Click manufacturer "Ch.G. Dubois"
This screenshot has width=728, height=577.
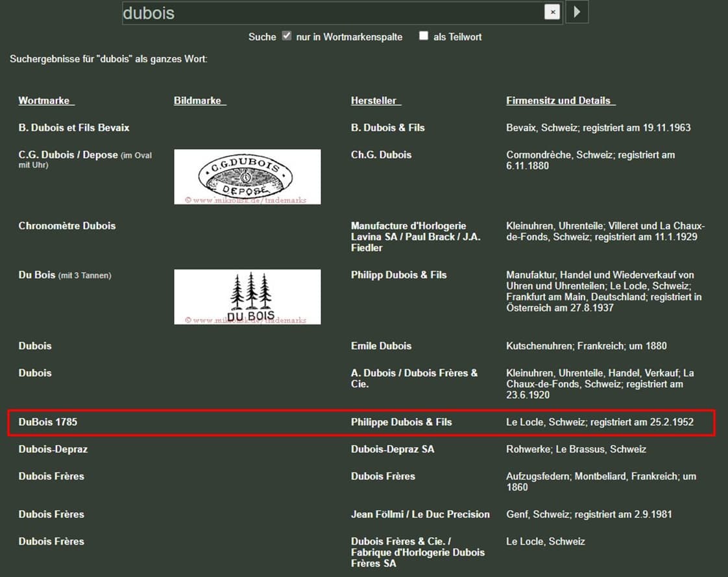tap(381, 154)
